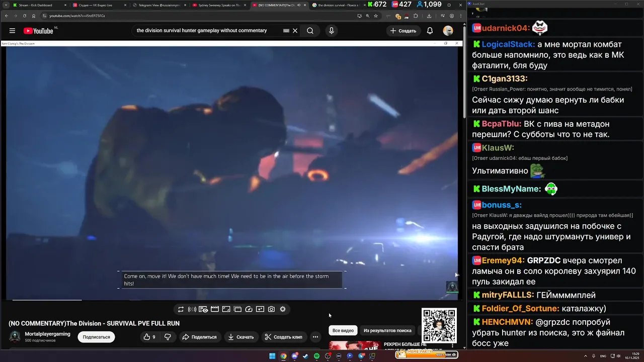The image size is (644, 362).
Task: Open Discord from the taskbar
Action: pyautogui.click(x=294, y=356)
